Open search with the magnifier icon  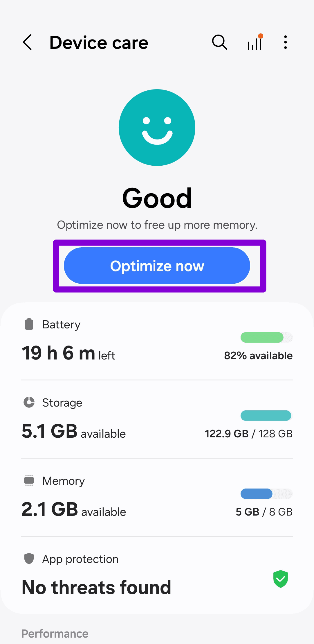[x=219, y=42]
